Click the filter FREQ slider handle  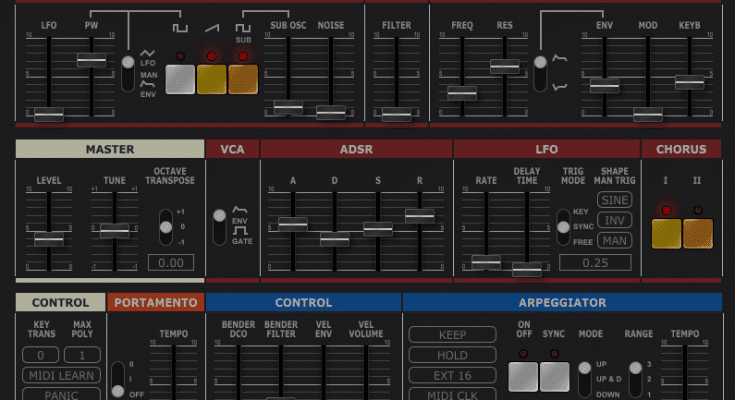coord(461,92)
